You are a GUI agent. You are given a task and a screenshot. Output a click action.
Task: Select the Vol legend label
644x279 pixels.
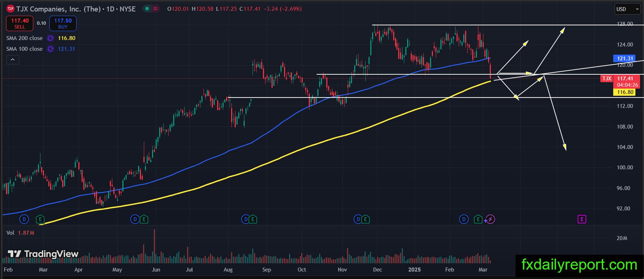coord(10,233)
